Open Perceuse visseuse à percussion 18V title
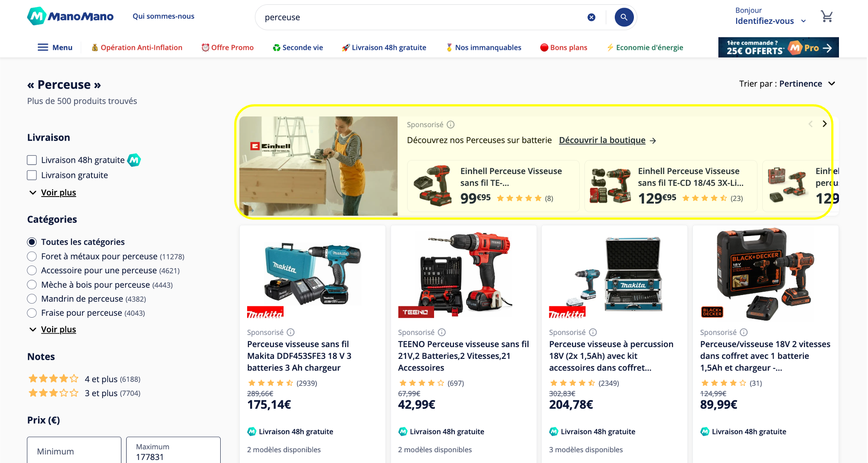Viewport: 868px width, 463px height. (x=611, y=356)
